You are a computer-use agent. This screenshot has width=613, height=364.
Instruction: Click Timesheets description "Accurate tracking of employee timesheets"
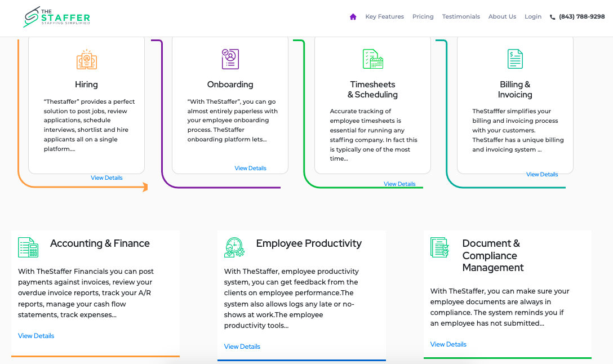374,135
